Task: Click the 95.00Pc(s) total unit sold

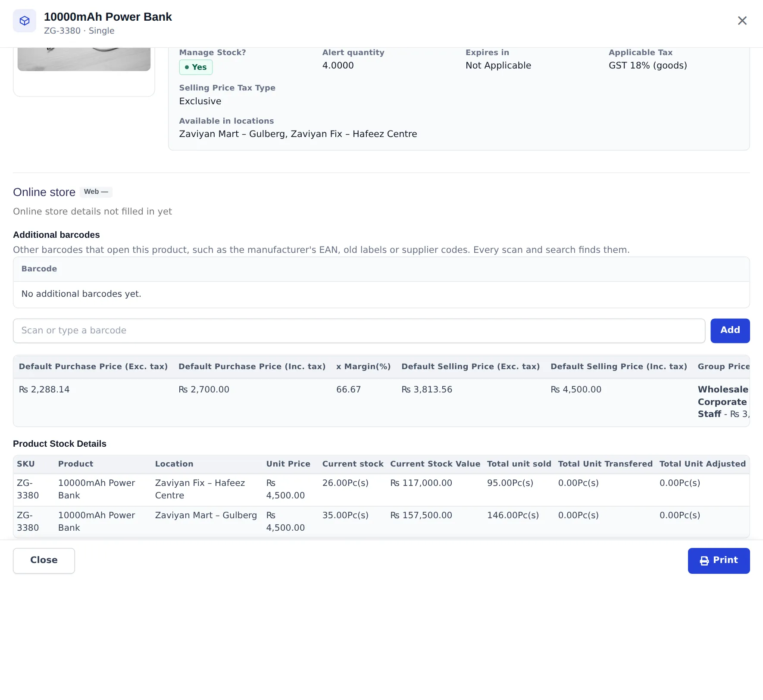Action: (510, 483)
